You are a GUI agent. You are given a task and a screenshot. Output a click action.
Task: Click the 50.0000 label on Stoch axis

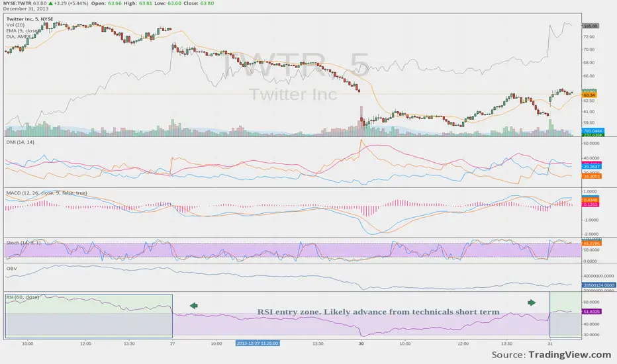tap(591, 250)
